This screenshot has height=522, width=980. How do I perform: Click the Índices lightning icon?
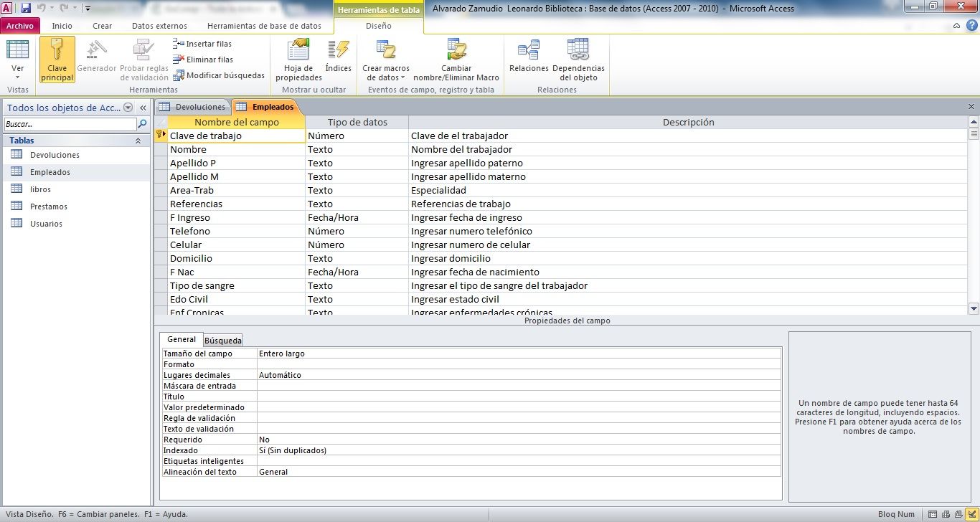coord(338,50)
